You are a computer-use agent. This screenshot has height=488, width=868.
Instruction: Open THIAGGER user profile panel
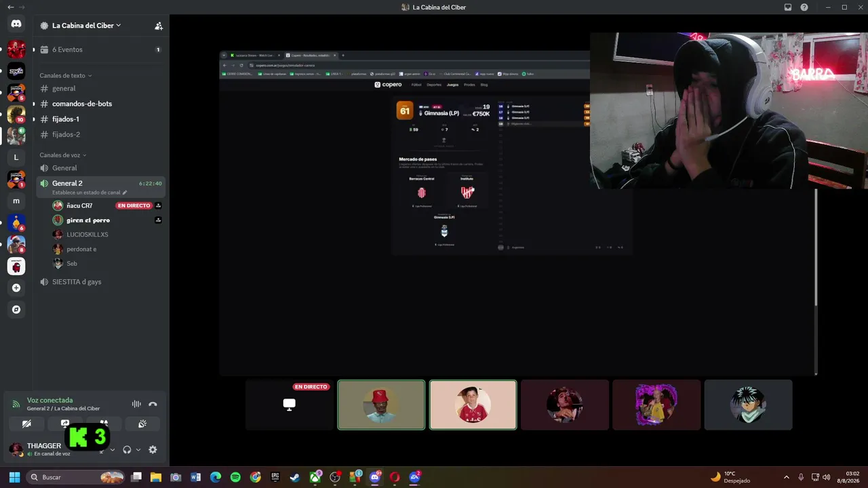38,449
